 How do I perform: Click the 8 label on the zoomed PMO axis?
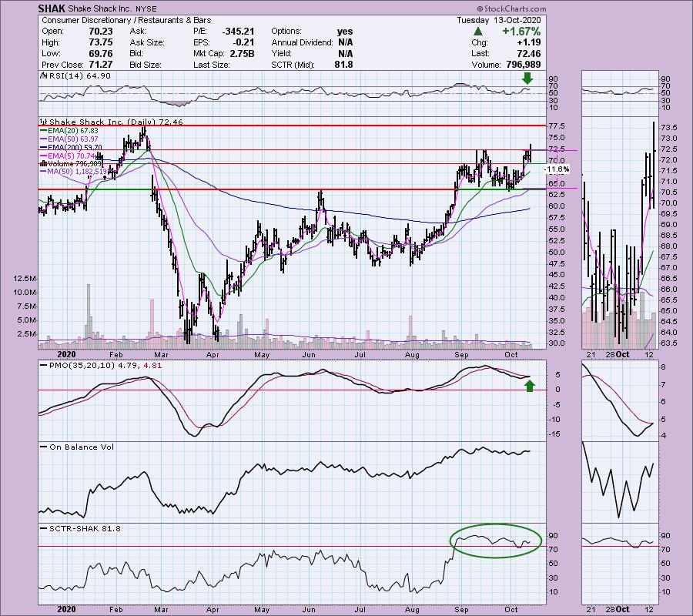click(x=664, y=367)
